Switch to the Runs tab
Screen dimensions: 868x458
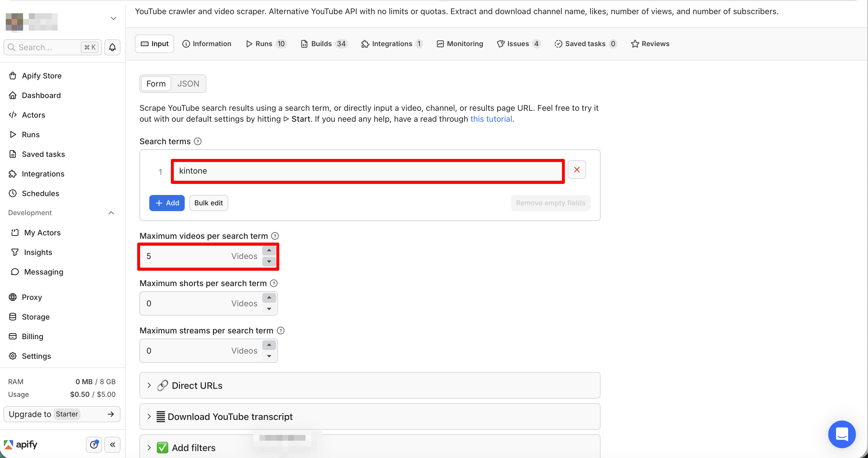pyautogui.click(x=266, y=44)
